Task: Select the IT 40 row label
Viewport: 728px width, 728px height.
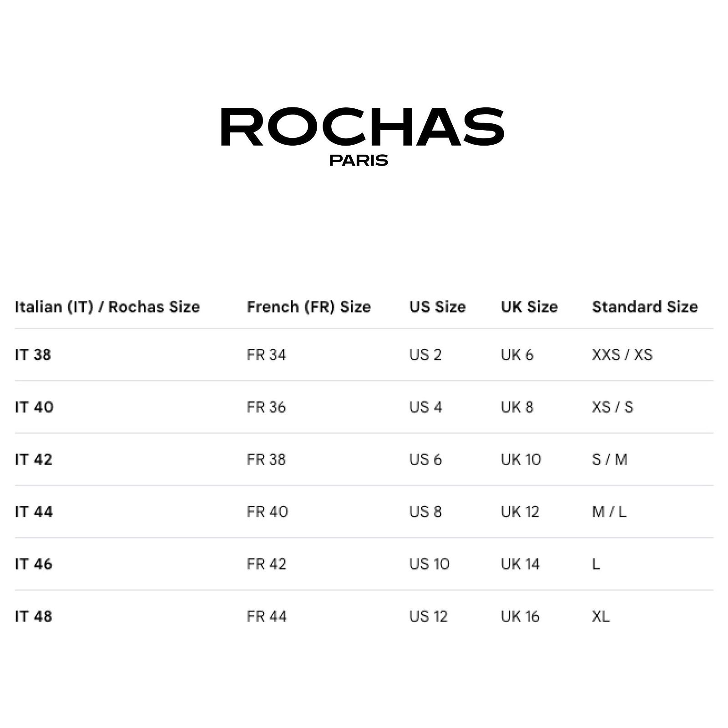Action: [x=34, y=407]
